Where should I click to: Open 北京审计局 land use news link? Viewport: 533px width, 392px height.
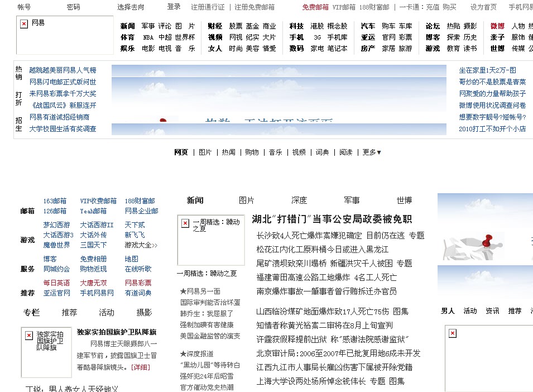[x=339, y=353]
